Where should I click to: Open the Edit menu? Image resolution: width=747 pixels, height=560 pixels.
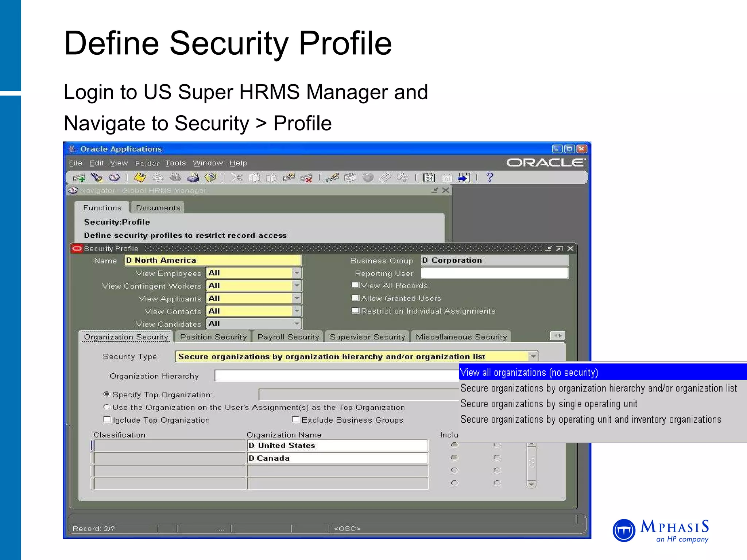pyautogui.click(x=97, y=163)
